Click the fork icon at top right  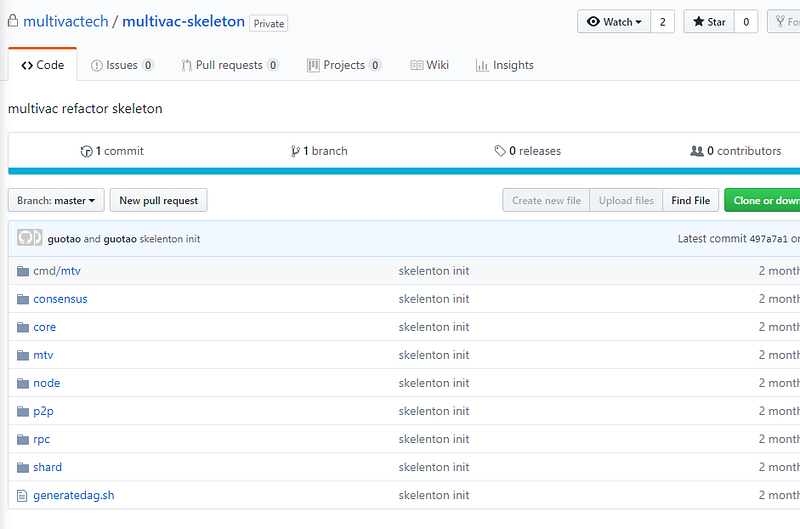click(x=780, y=21)
